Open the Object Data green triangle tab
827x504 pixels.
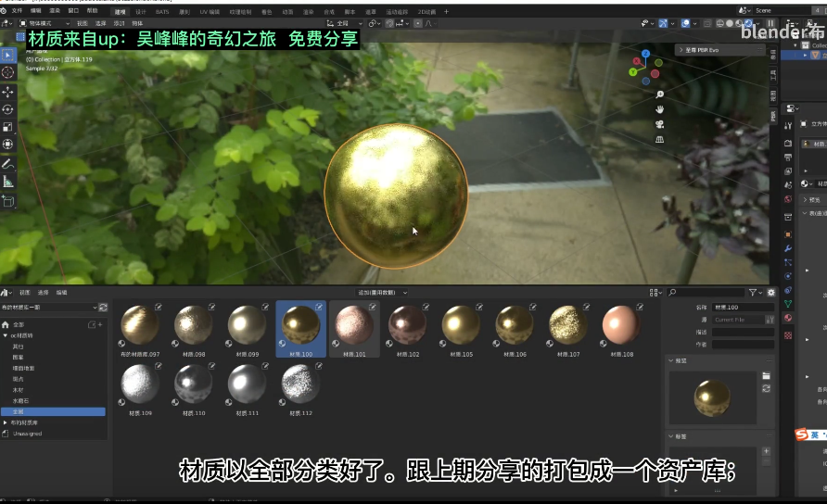tap(788, 304)
